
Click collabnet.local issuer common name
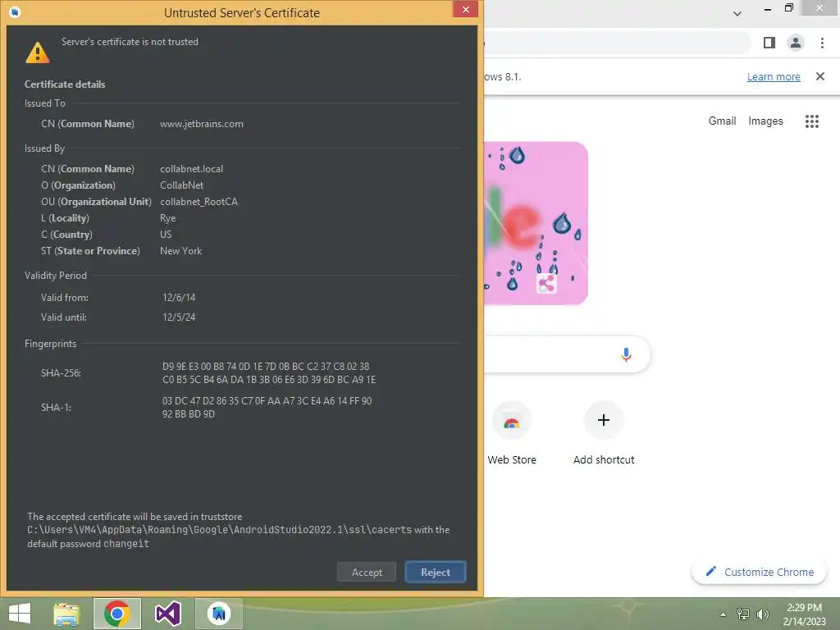tap(191, 169)
